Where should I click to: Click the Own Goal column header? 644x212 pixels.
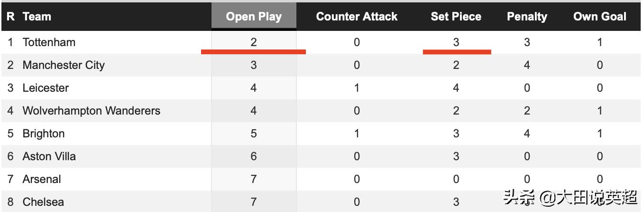pos(599,17)
